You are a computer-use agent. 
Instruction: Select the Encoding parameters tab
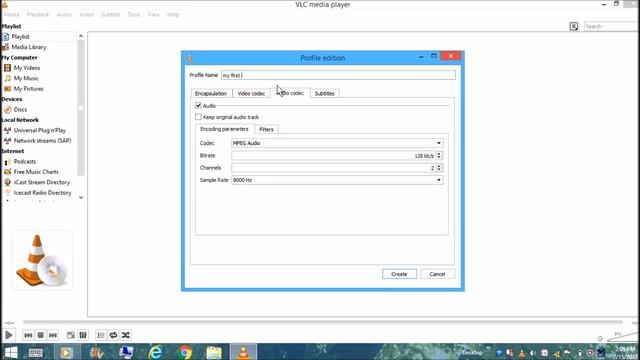pos(224,129)
